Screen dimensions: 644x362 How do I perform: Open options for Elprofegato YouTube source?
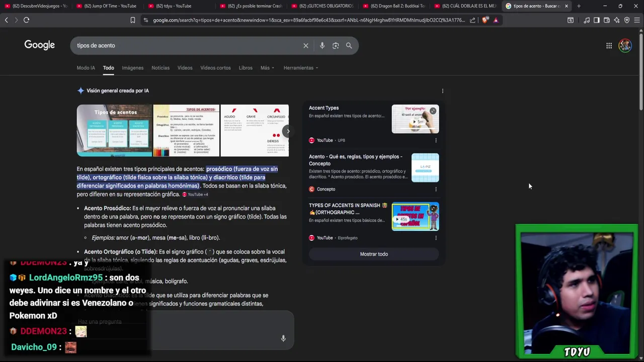[x=436, y=238]
